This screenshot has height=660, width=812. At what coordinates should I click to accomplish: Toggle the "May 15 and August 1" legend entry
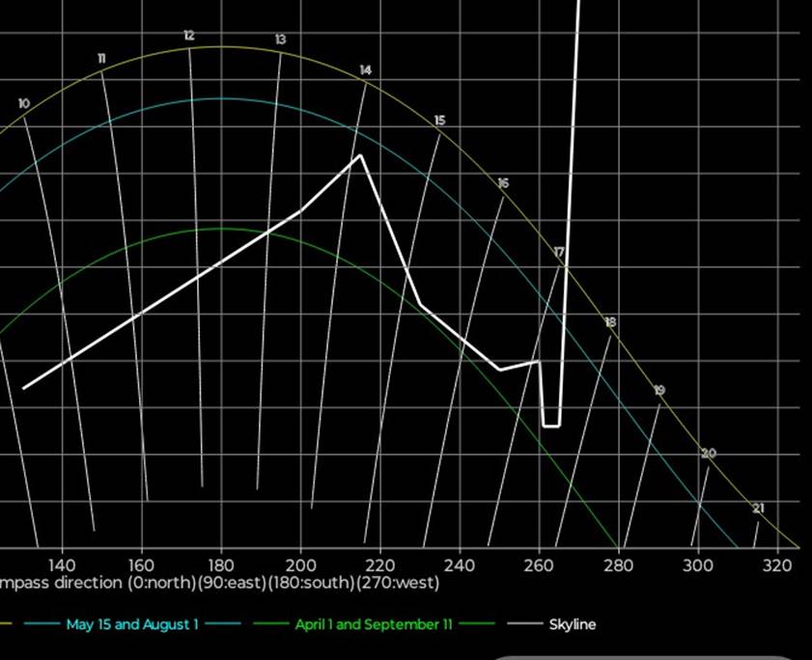pyautogui.click(x=132, y=624)
